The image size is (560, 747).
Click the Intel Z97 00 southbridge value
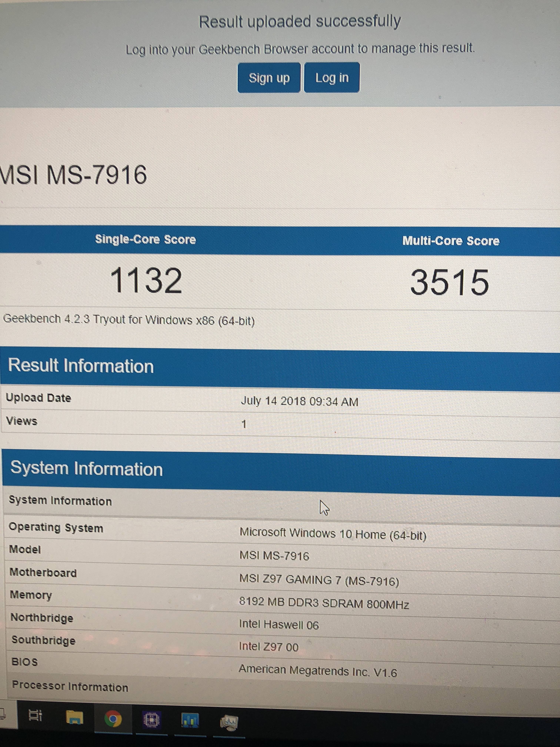[x=269, y=647]
